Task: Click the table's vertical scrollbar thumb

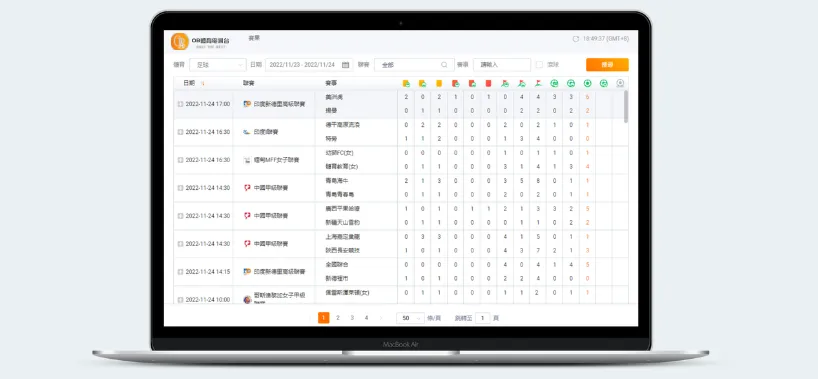Action: 625,106
